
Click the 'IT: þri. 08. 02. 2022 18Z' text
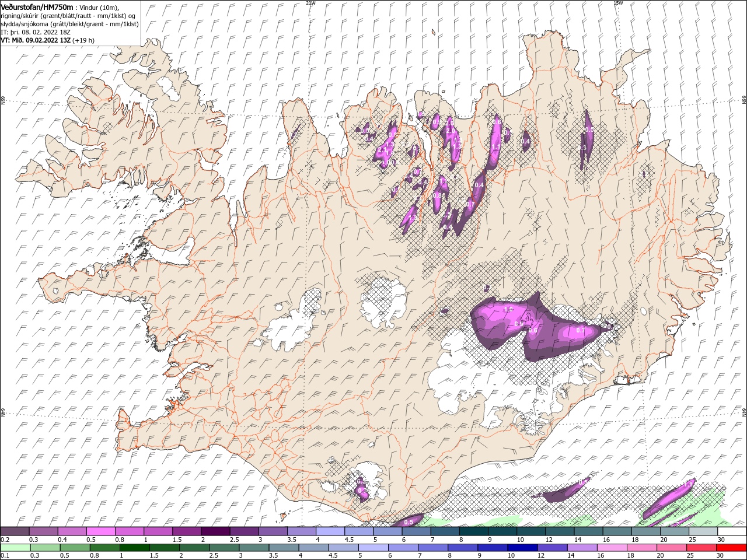36,32
